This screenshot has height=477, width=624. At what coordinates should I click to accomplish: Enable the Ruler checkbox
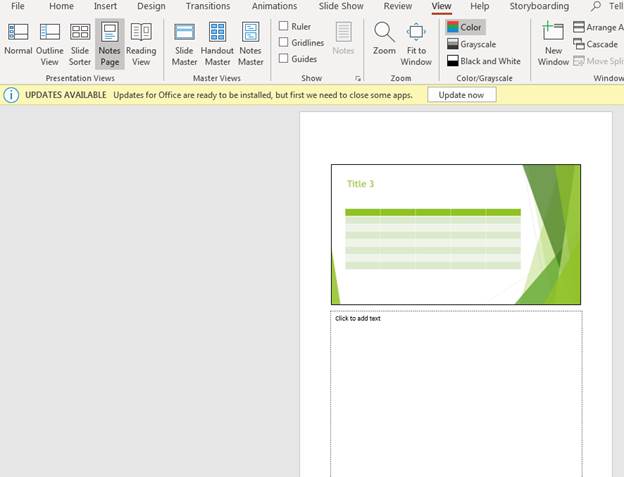click(283, 26)
